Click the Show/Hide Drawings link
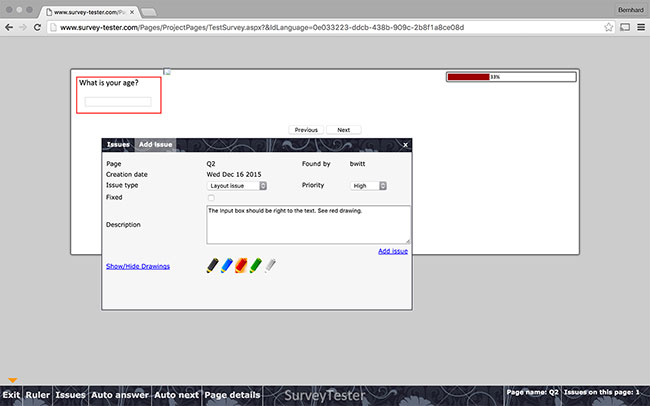Viewport: 650px width, 406px height. 138,266
